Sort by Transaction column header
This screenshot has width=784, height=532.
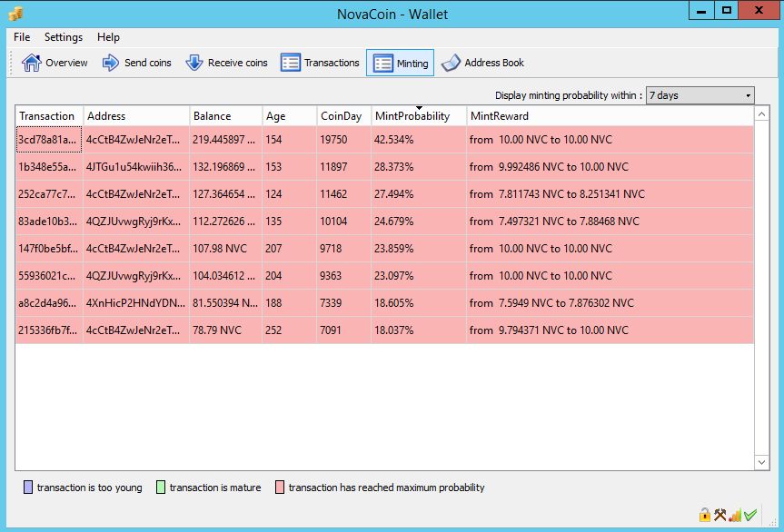pos(49,116)
